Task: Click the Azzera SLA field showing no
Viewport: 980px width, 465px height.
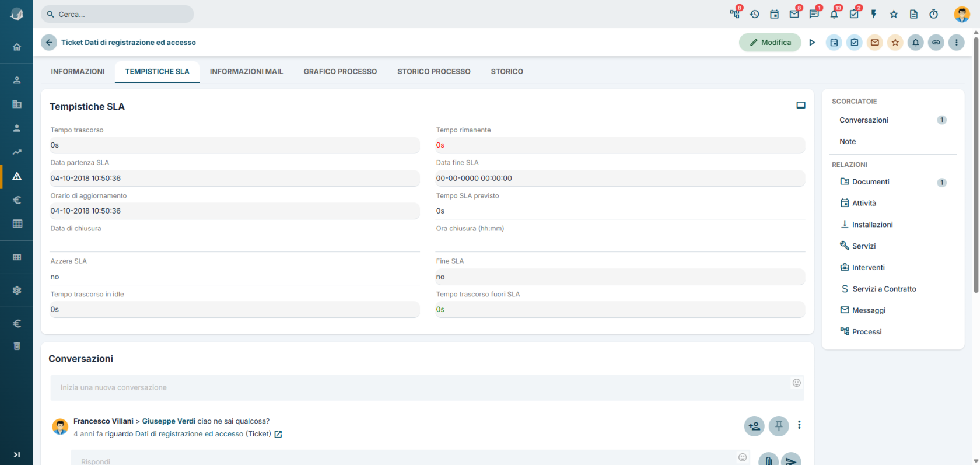Action: 235,277
